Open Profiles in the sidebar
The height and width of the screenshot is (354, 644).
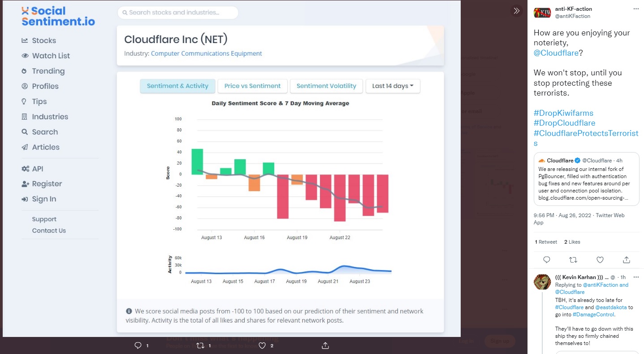click(40, 86)
